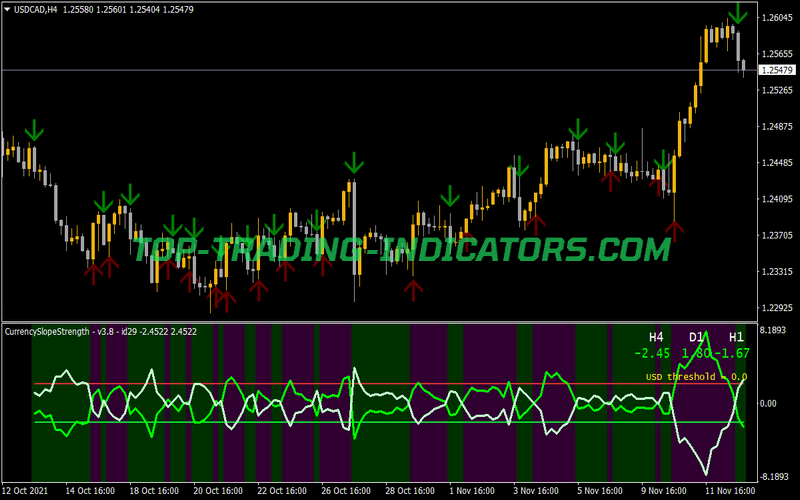Click the 18 Oct 16:00 time axis label

pos(154,491)
